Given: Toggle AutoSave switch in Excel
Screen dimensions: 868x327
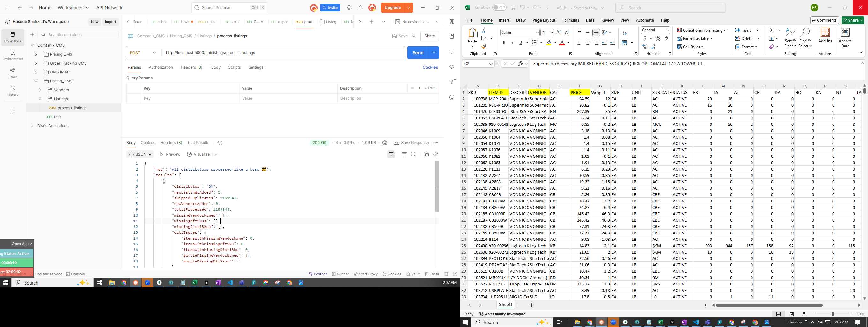Looking at the screenshot, I should pyautogui.click(x=499, y=8).
